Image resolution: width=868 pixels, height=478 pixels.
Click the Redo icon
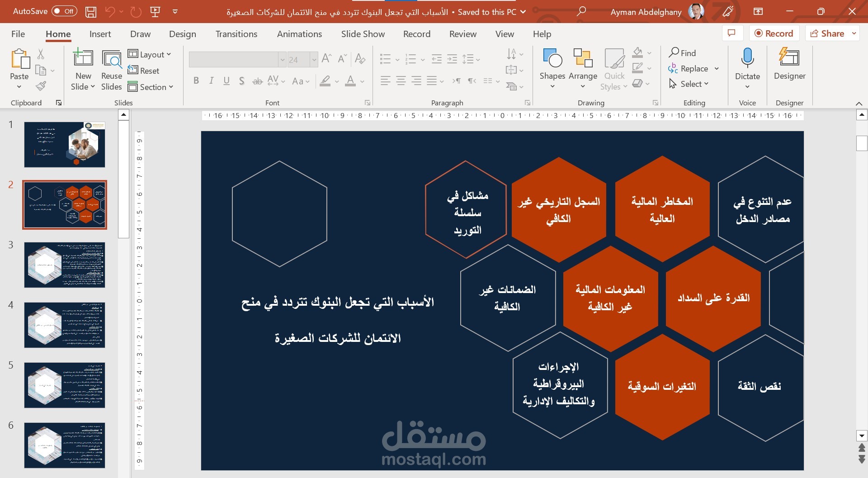coord(136,12)
